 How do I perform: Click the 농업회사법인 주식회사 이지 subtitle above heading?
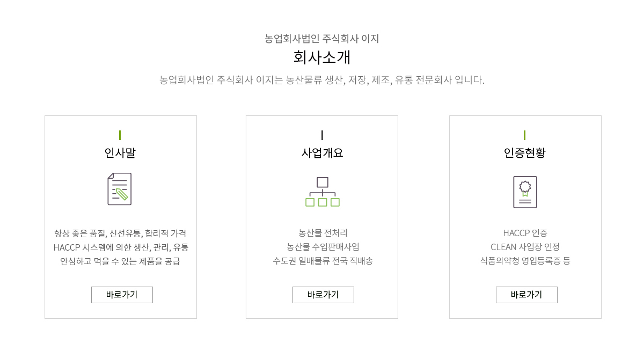click(322, 39)
